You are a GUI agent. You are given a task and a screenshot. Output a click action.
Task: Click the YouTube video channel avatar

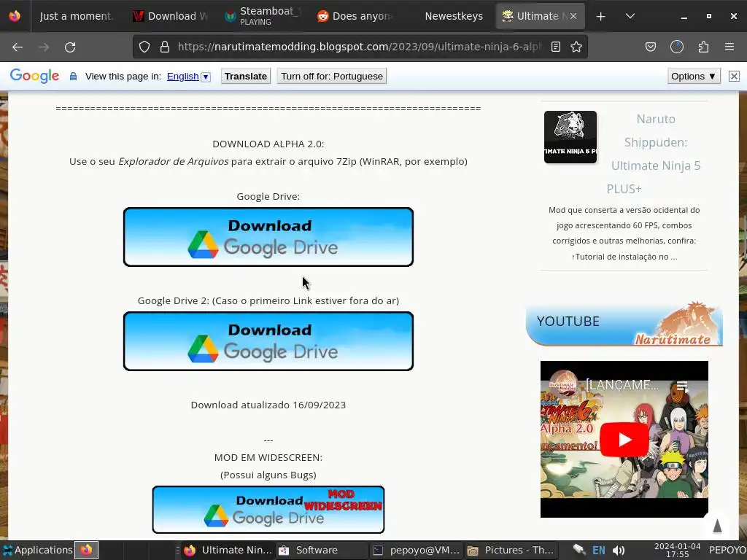562,384
